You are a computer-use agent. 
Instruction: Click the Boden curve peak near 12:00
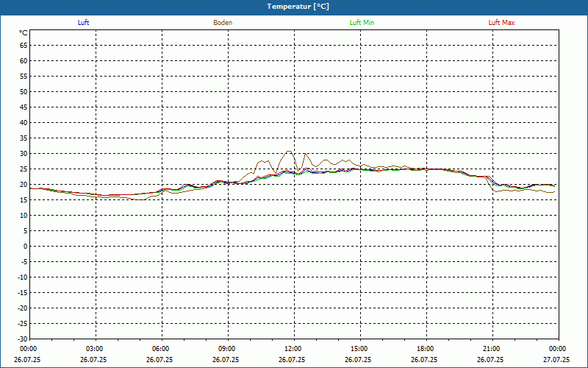[288, 152]
